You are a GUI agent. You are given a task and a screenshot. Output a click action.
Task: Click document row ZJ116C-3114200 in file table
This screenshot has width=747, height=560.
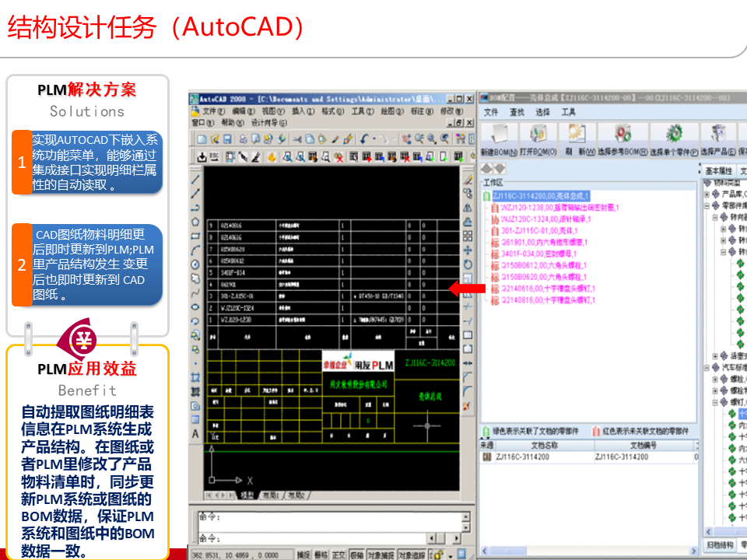(x=588, y=457)
